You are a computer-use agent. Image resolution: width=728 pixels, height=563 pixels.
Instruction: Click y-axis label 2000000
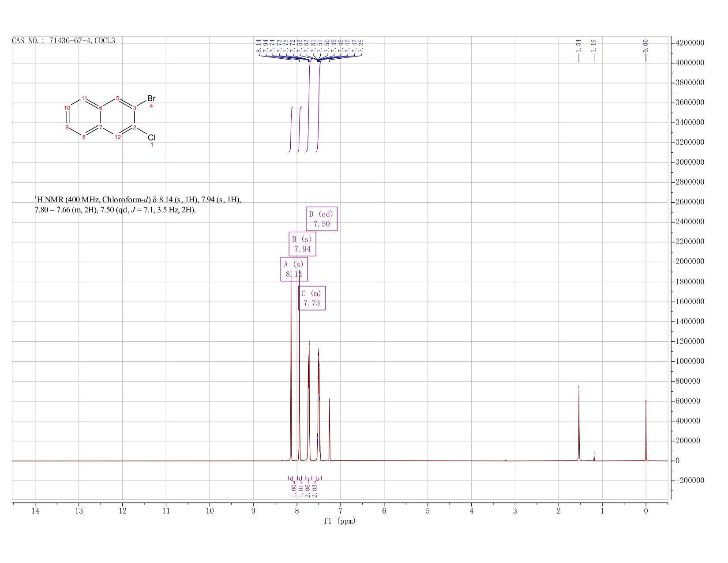(690, 261)
